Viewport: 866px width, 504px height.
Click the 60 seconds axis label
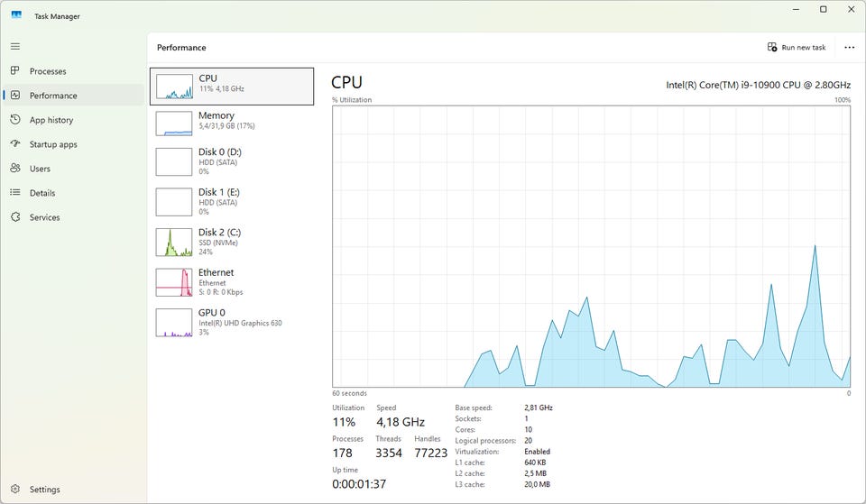pyautogui.click(x=349, y=394)
